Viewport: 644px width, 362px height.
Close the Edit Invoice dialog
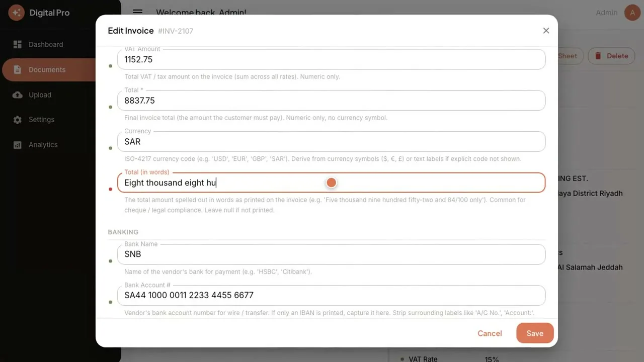coord(546,31)
